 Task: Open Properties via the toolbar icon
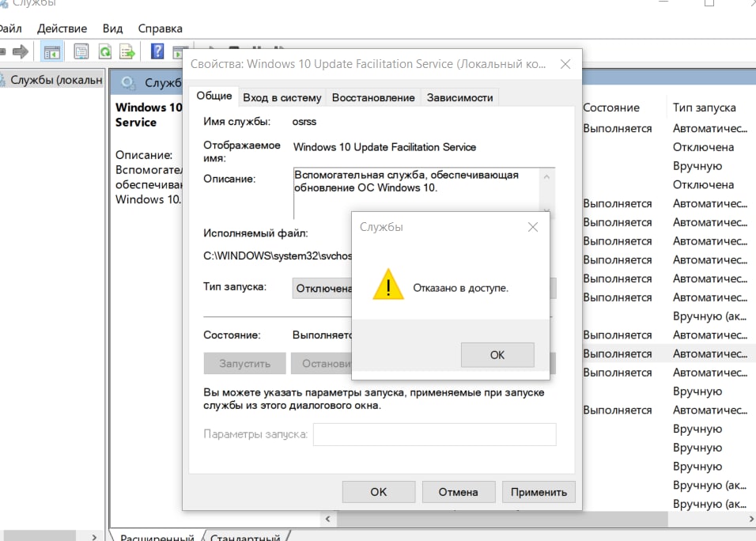click(x=81, y=51)
